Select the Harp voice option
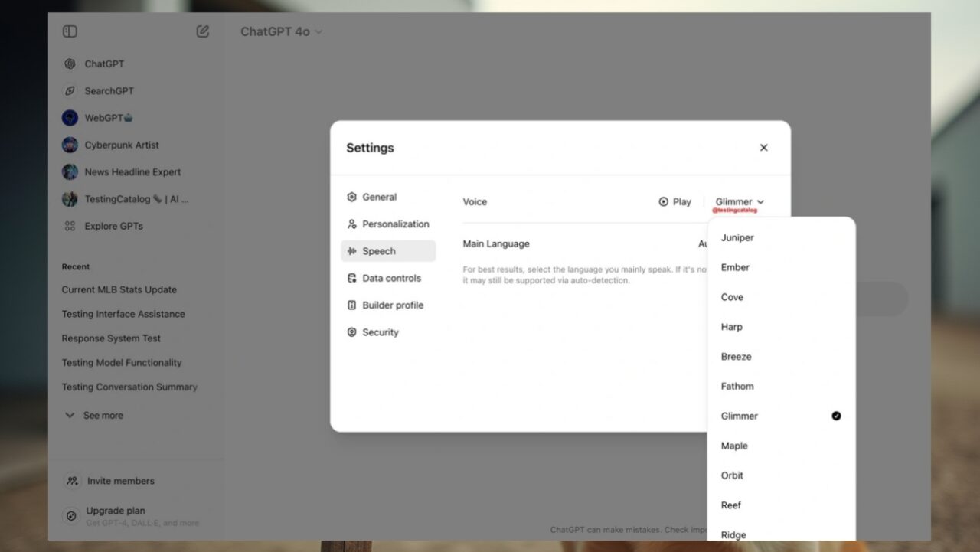 click(x=781, y=327)
